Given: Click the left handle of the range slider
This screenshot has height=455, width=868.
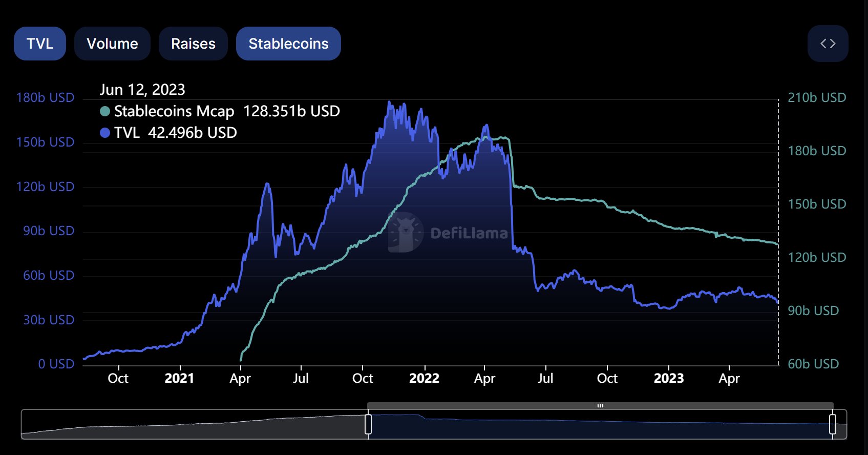Looking at the screenshot, I should (368, 424).
